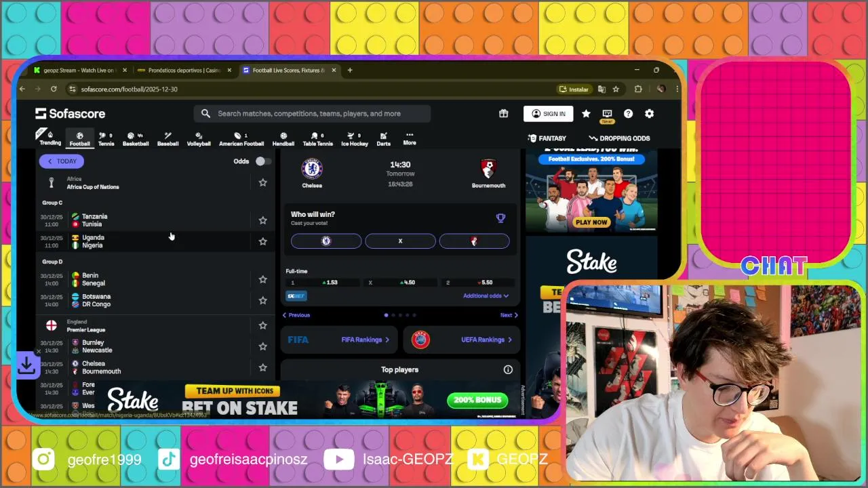The image size is (868, 488).
Task: Favourite the Uganda vs Nigeria match
Action: pos(262,241)
